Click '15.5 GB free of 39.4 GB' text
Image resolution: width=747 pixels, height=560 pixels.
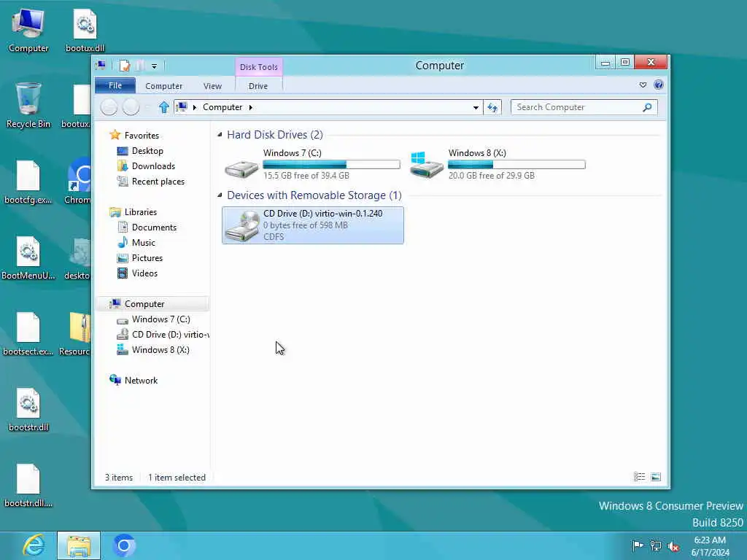(306, 176)
